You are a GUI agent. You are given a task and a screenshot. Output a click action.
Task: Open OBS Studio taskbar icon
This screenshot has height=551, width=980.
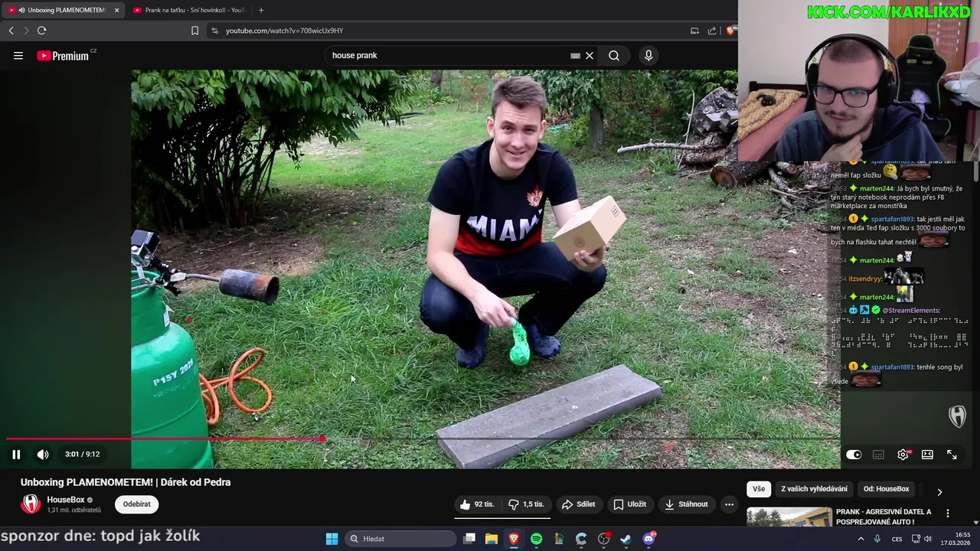[x=603, y=539]
